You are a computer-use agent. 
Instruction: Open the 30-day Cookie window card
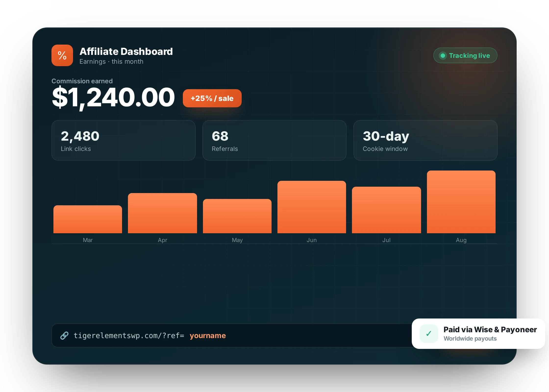425,140
